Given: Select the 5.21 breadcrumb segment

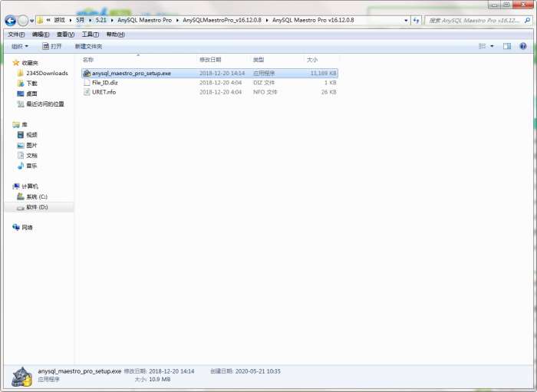Looking at the screenshot, I should tap(101, 20).
